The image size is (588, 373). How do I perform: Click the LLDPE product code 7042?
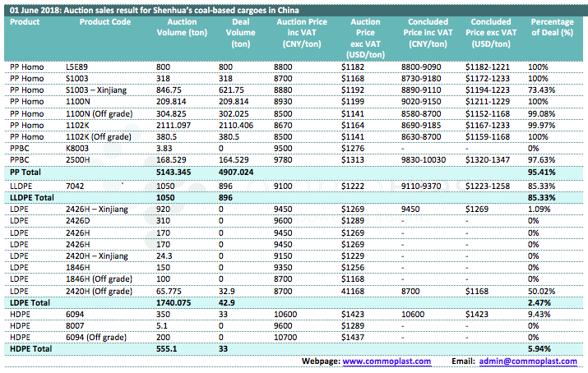(75, 186)
